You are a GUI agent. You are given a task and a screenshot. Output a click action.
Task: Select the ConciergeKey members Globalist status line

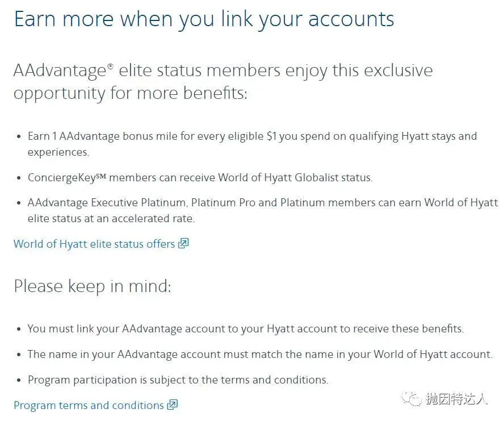click(x=200, y=178)
